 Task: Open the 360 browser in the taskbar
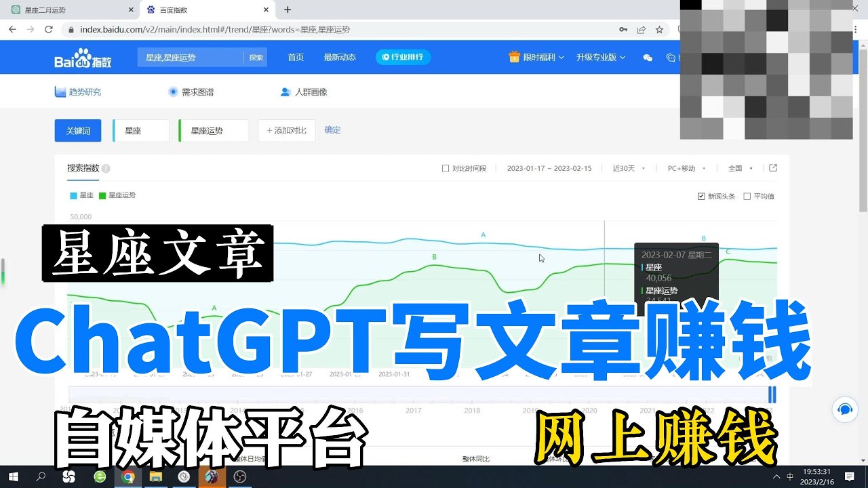(x=100, y=476)
